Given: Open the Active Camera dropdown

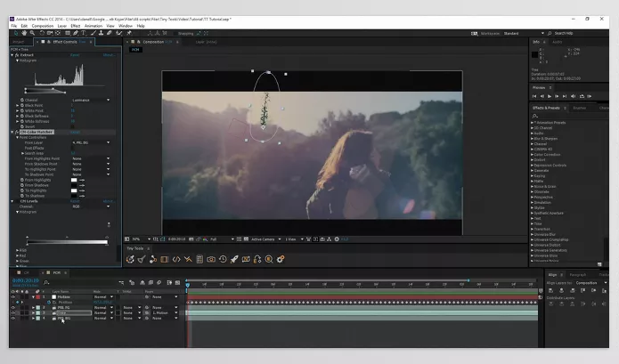Looking at the screenshot, I should tap(266, 239).
